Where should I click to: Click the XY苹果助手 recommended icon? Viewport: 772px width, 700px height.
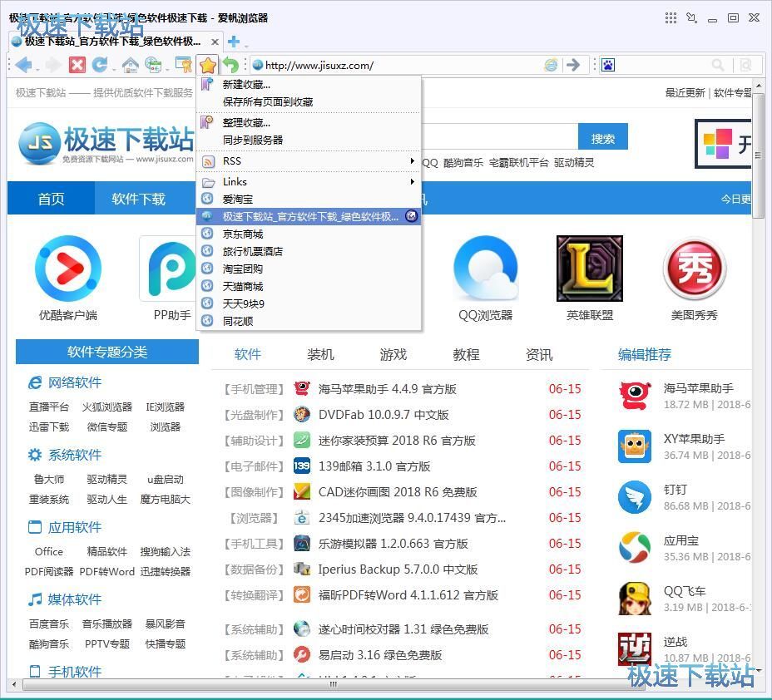tap(635, 446)
